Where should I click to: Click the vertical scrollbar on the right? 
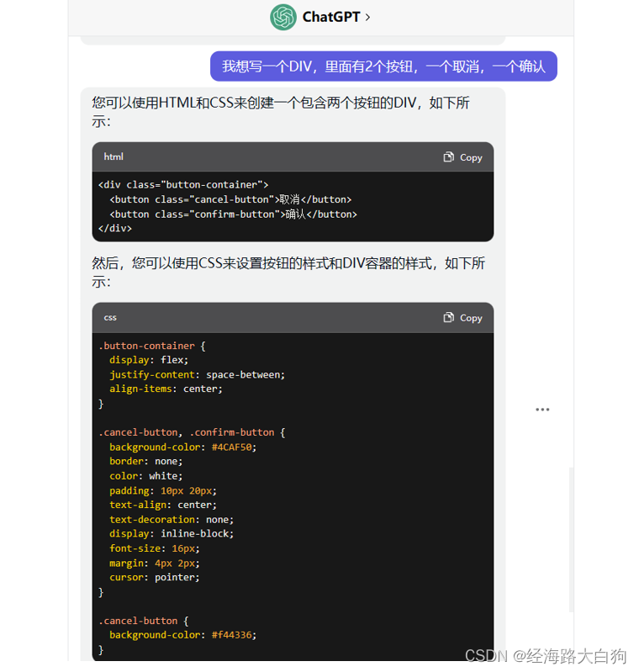click(x=571, y=540)
